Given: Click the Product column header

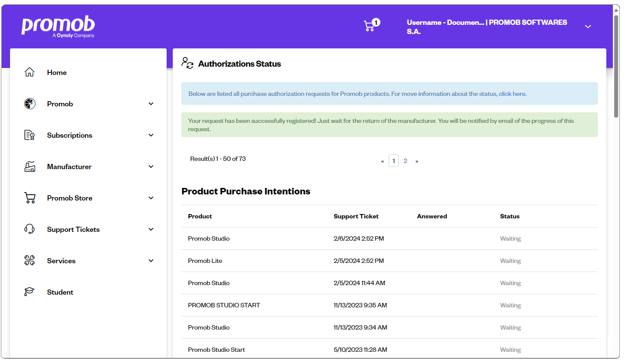Looking at the screenshot, I should (200, 216).
